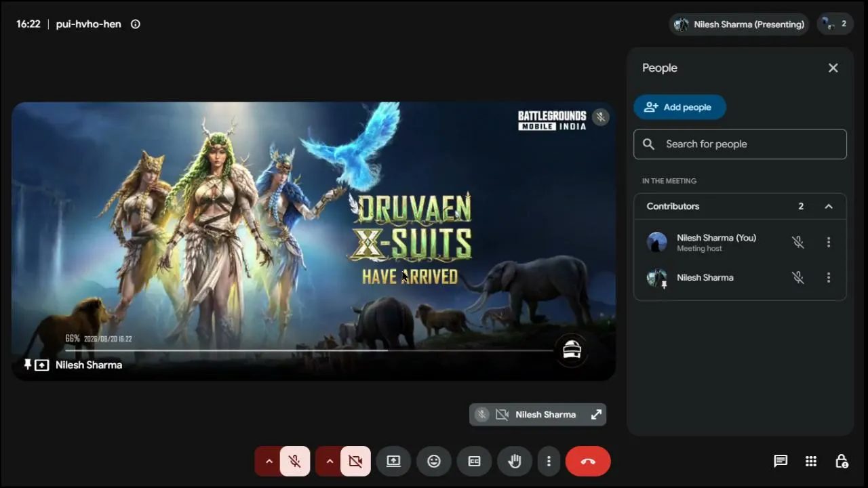
Task: Click the helmet icon in shared game screen
Action: (572, 350)
